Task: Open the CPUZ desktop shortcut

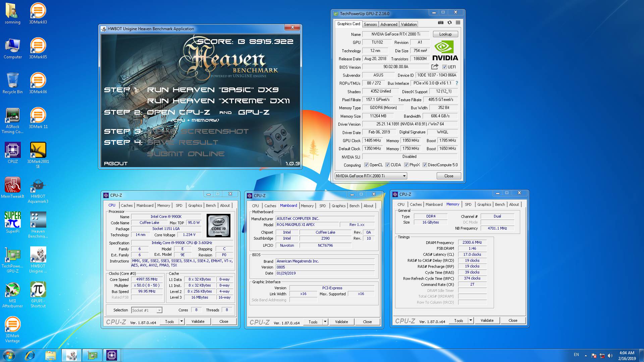Action: point(12,153)
